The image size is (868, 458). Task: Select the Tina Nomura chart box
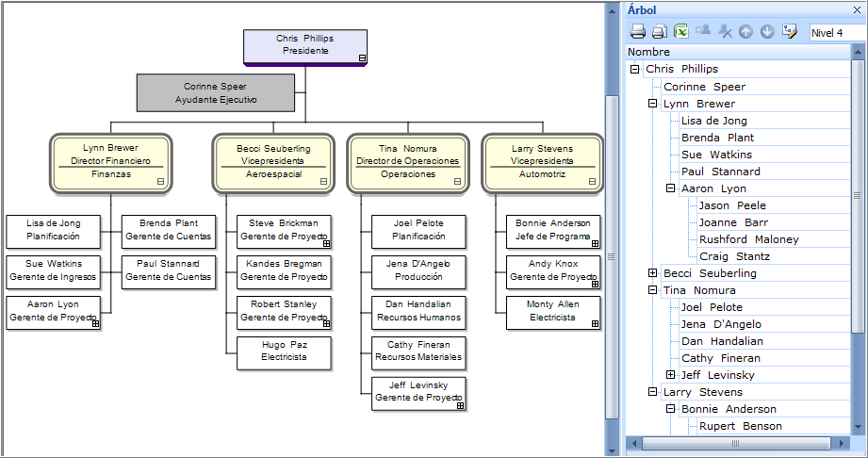tap(408, 161)
